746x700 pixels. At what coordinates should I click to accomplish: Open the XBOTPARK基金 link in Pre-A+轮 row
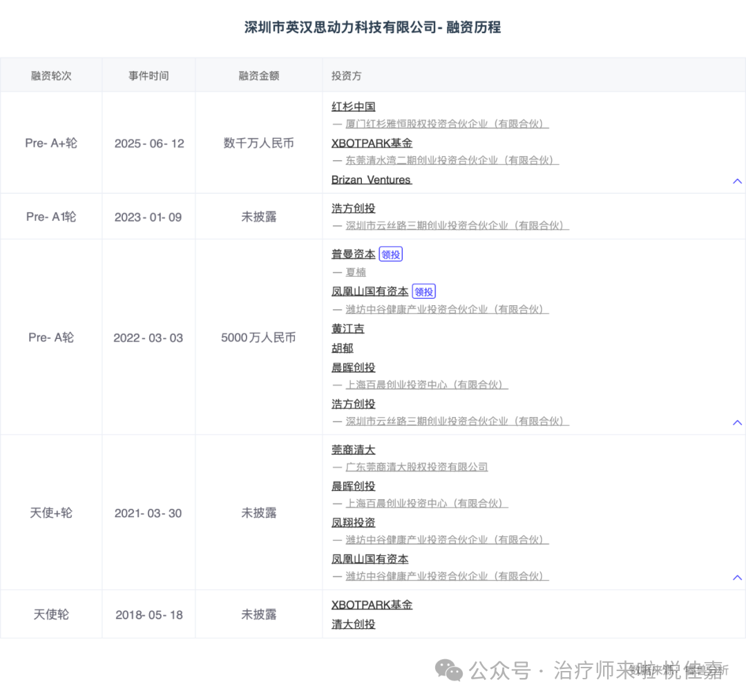[x=372, y=143]
